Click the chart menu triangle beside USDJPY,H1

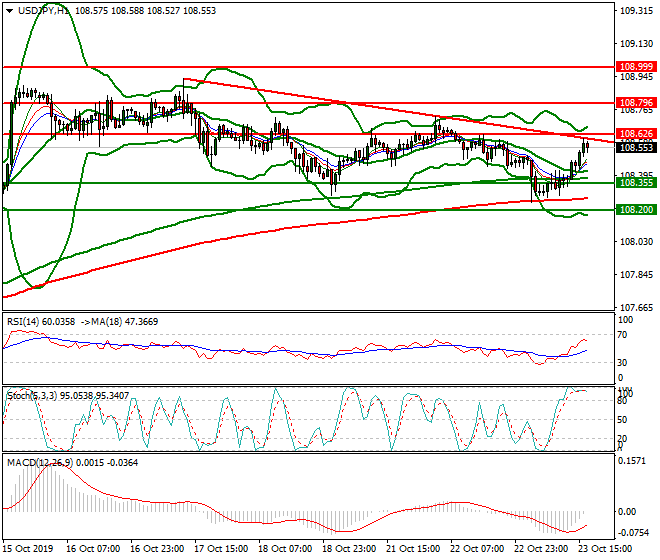[10, 11]
